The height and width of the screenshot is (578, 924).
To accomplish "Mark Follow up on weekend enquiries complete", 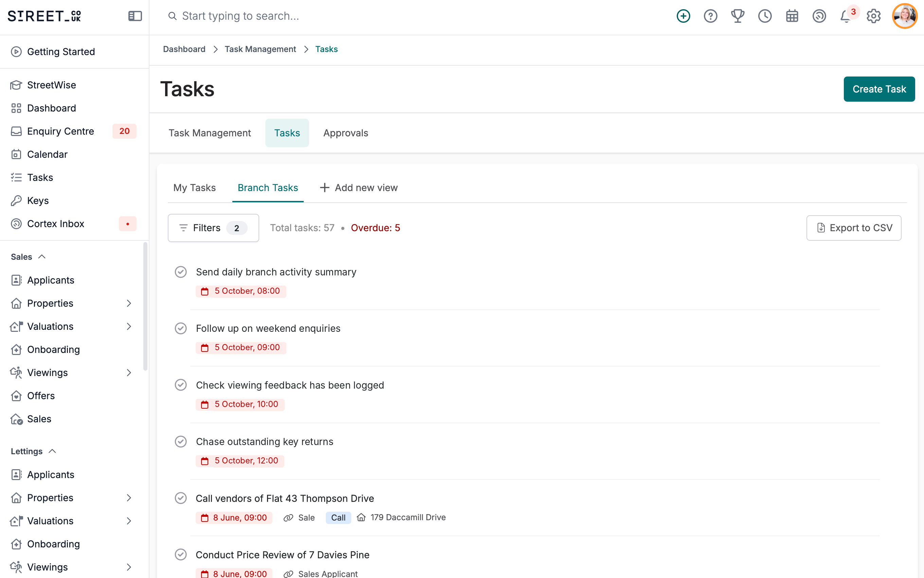I will click(181, 328).
